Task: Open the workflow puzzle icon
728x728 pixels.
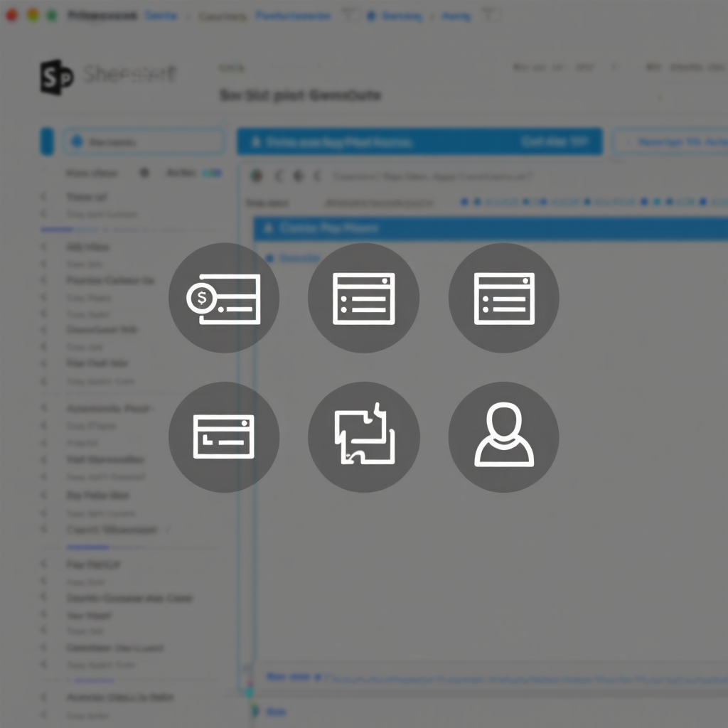Action: pos(364,436)
